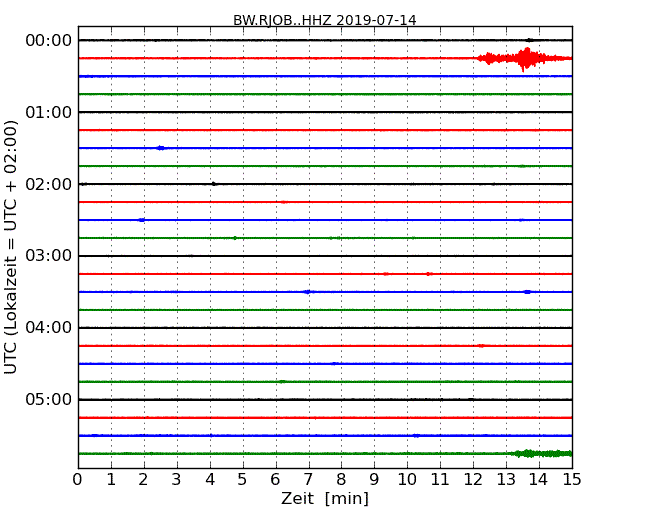Screen dimensions: 650x520
Task: Click the red blip on 04:15 trace near minute 12
Action: point(481,346)
